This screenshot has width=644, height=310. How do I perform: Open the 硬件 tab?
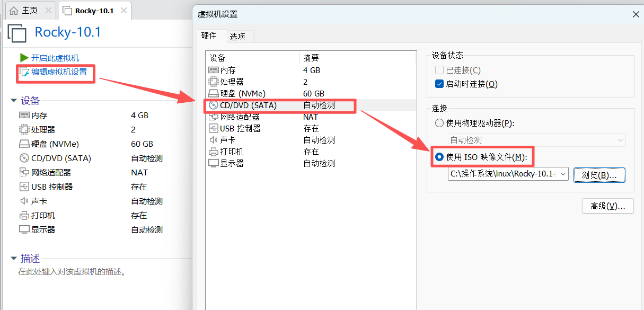click(x=209, y=36)
